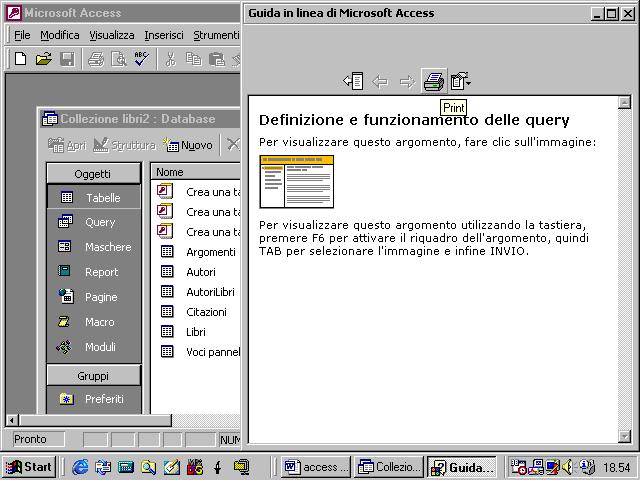The image size is (640, 480).
Task: Select the first Crea una ta... wizard entry
Action: click(199, 191)
